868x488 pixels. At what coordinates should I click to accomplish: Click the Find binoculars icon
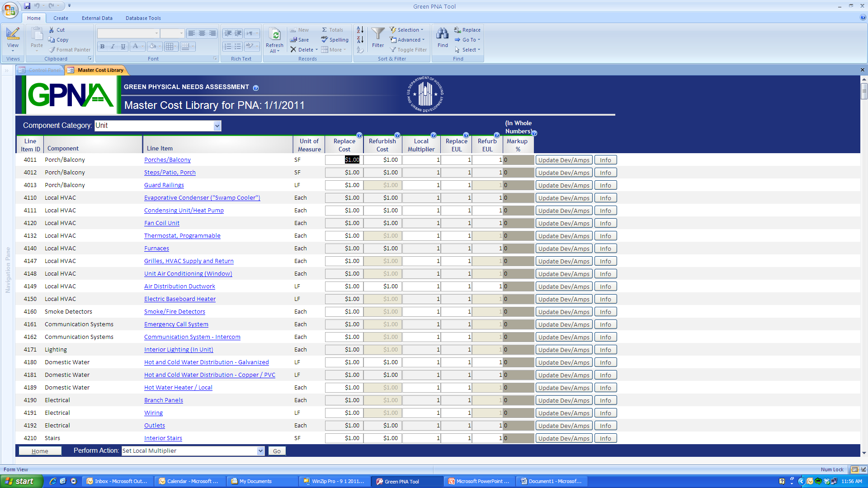tap(442, 34)
